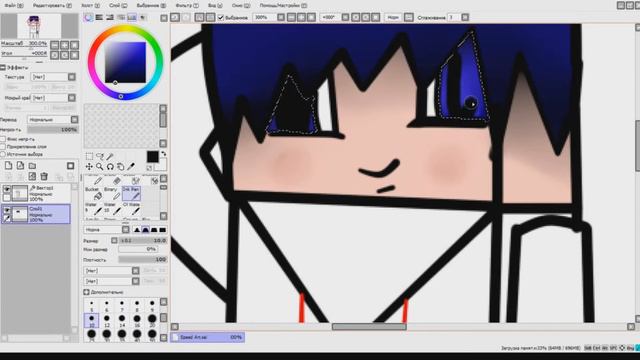
Task: Pick brush size preset 20
Action: tap(152, 320)
